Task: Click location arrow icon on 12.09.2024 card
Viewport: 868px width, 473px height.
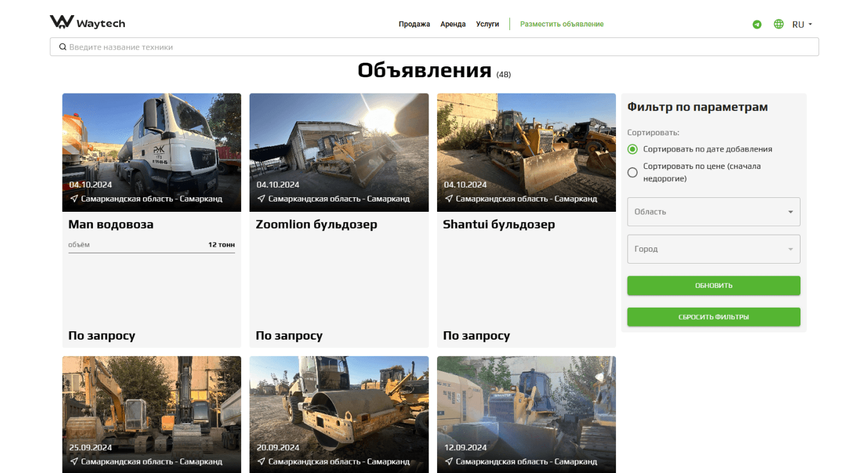Action: pos(448,462)
